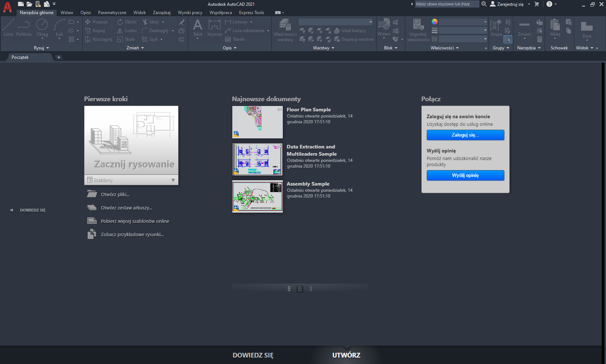
Task: Click the Szyk array tool
Action: pos(150,39)
